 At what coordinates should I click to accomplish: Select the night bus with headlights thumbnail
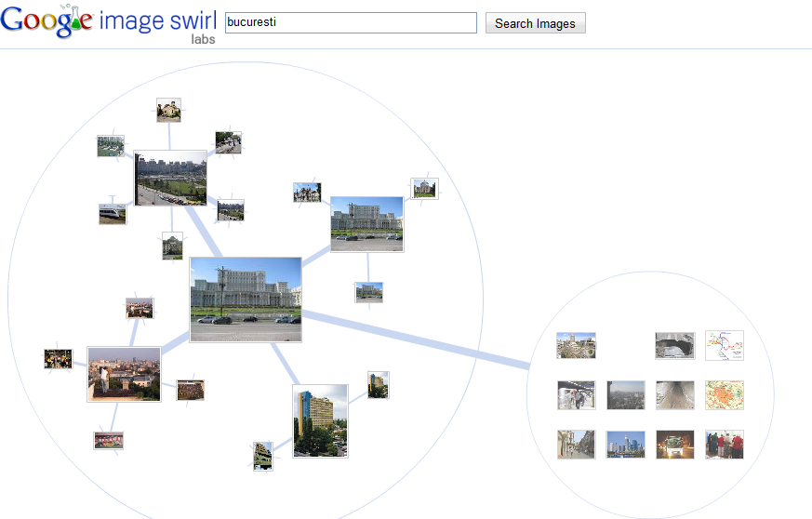click(x=674, y=445)
